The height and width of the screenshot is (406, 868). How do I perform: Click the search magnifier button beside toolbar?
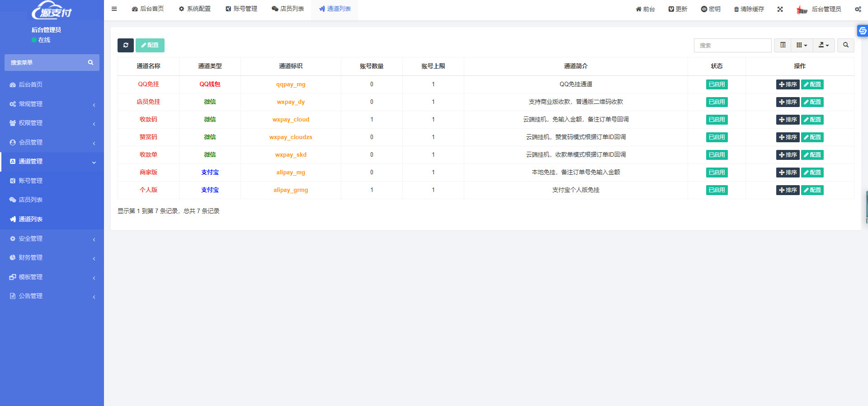845,45
